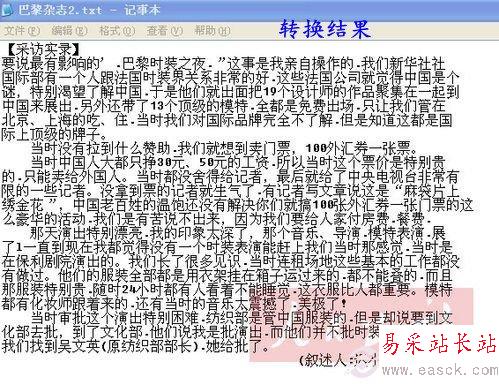Click the line starting 有做过。他们的服装
The image size is (499, 385).
[x=227, y=275]
